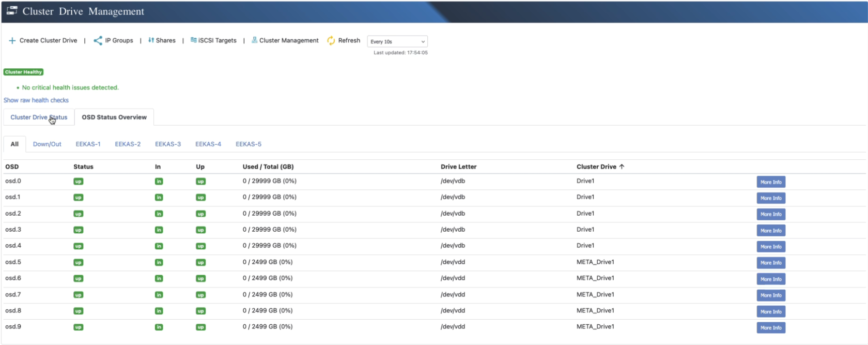Click the Cluster Drive Management header icon
Viewport: 868px width, 345px height.
pos(12,10)
